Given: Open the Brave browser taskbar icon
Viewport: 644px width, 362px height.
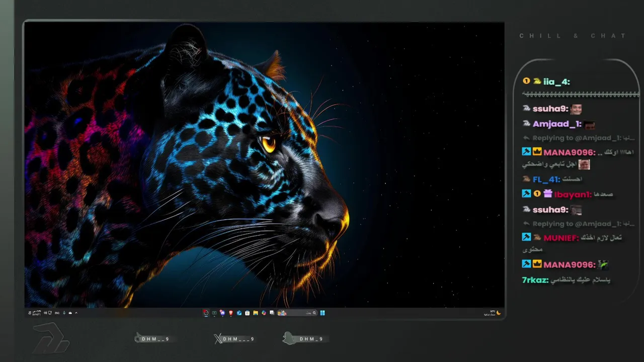Looking at the screenshot, I should coord(231,313).
